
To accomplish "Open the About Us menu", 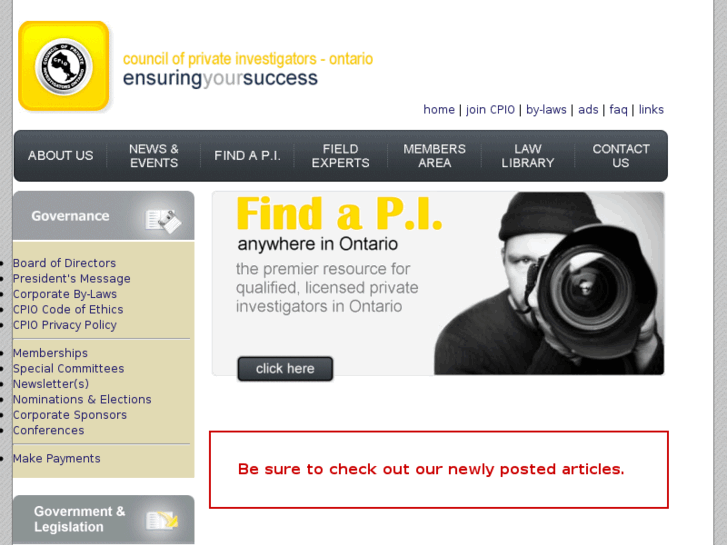I will (x=60, y=156).
